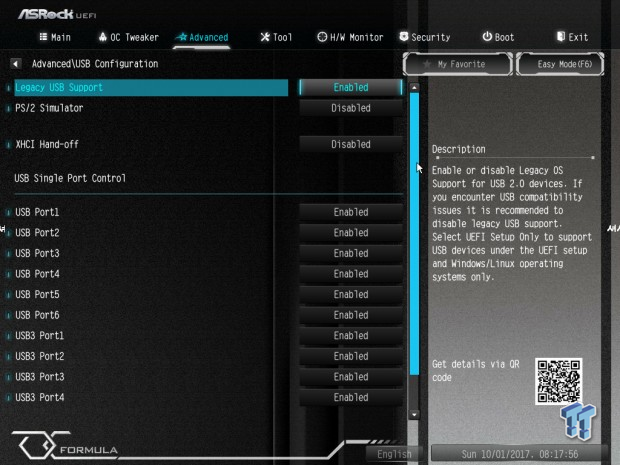
Task: Click the Tool wrench icon
Action: pos(265,37)
